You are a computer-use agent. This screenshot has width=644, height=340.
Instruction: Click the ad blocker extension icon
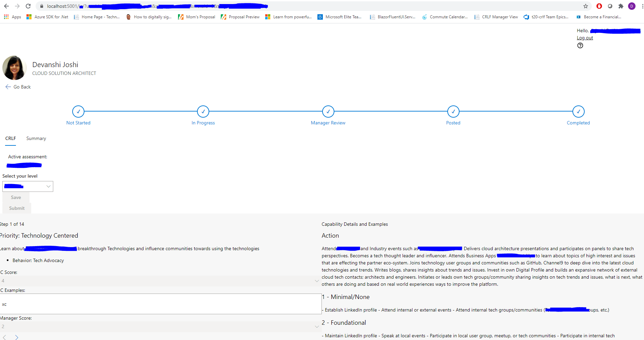(599, 6)
